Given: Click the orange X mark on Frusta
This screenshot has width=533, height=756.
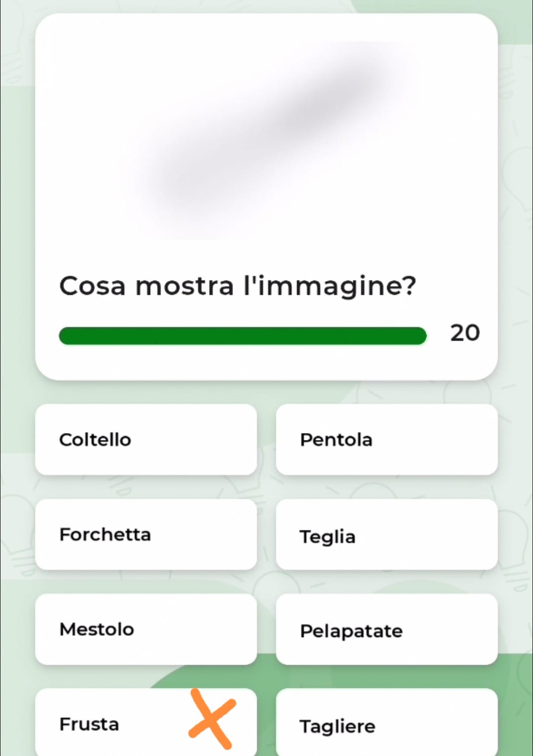Looking at the screenshot, I should (212, 718).
